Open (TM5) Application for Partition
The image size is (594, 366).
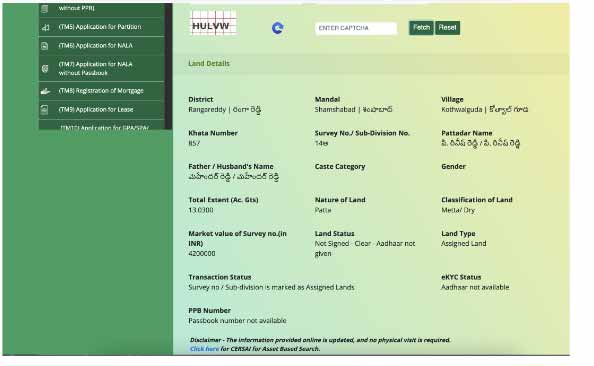click(x=102, y=27)
